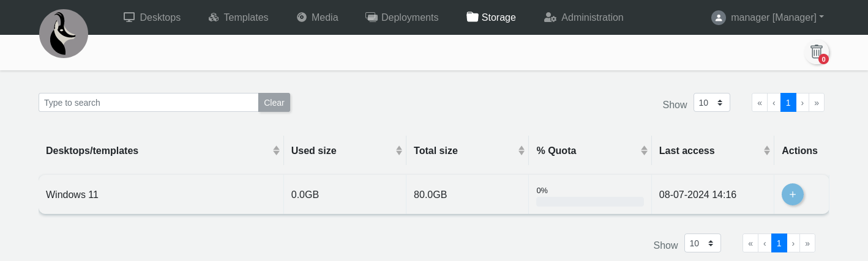Click the blue plus action button

click(792, 194)
